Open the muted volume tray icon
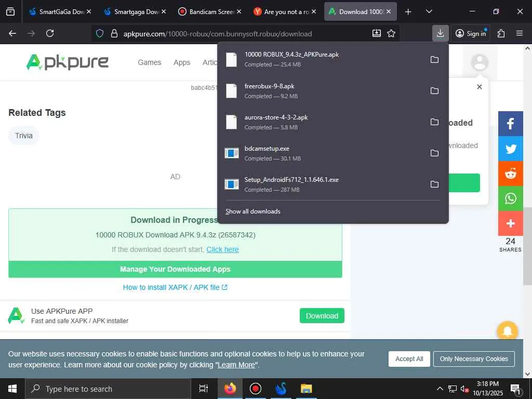 [464, 389]
